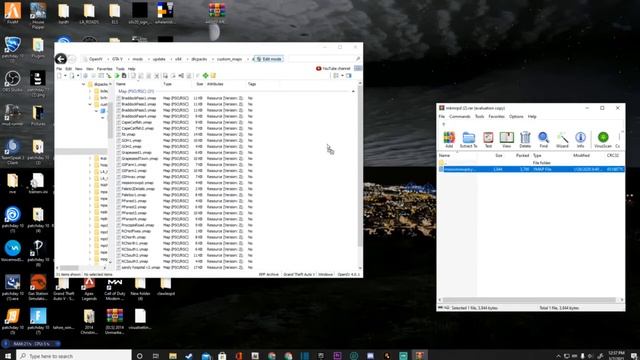Open Tools menu in WinRAR

click(x=479, y=117)
